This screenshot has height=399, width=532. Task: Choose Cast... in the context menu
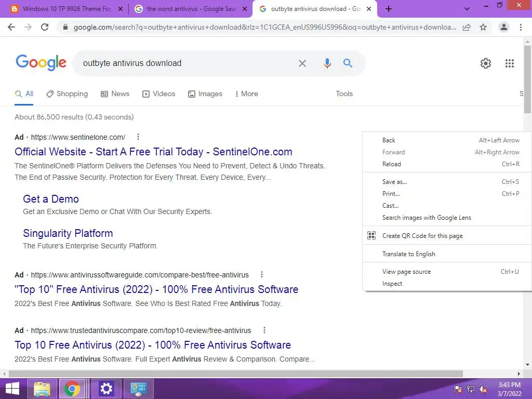click(x=447, y=205)
